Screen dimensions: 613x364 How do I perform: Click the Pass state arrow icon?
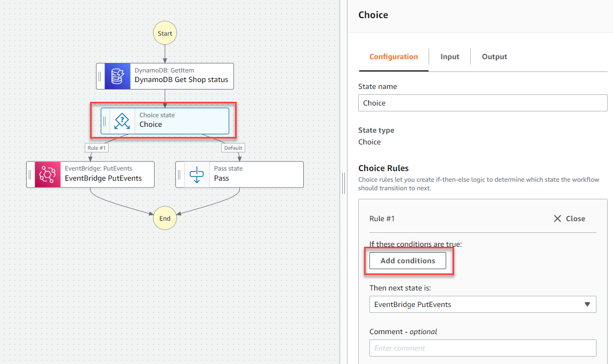(197, 174)
